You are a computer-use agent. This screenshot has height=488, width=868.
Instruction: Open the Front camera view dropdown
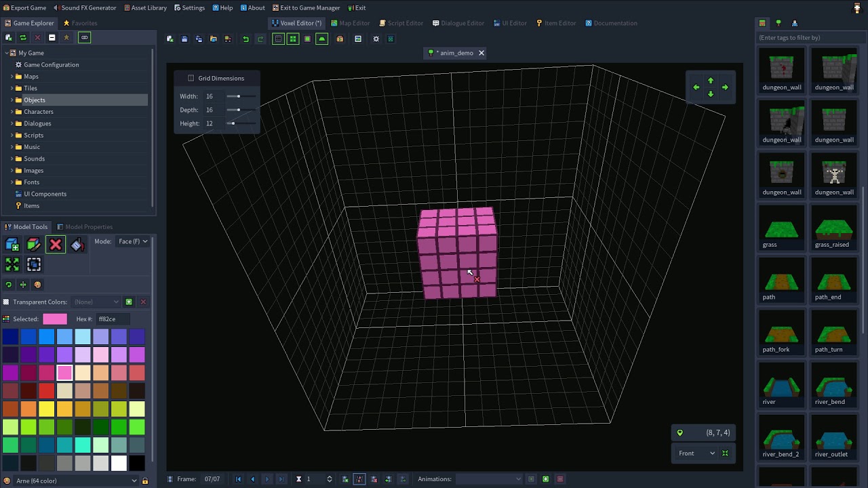696,453
